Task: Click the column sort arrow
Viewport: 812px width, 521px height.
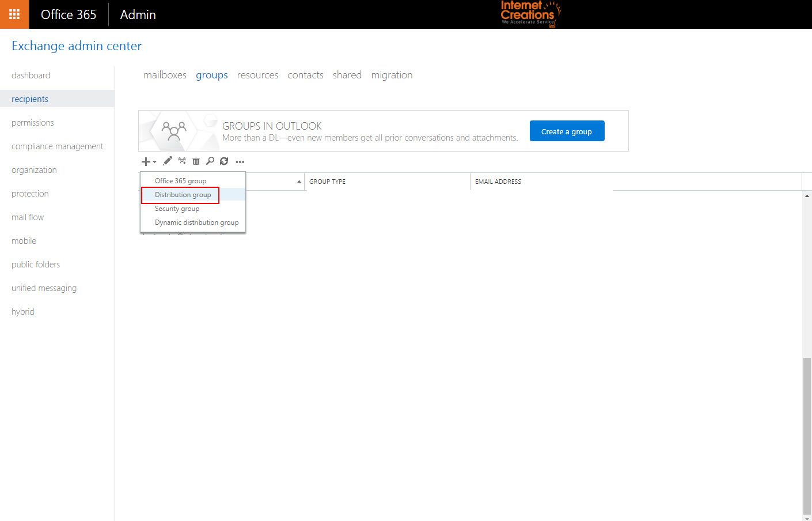Action: tap(299, 182)
